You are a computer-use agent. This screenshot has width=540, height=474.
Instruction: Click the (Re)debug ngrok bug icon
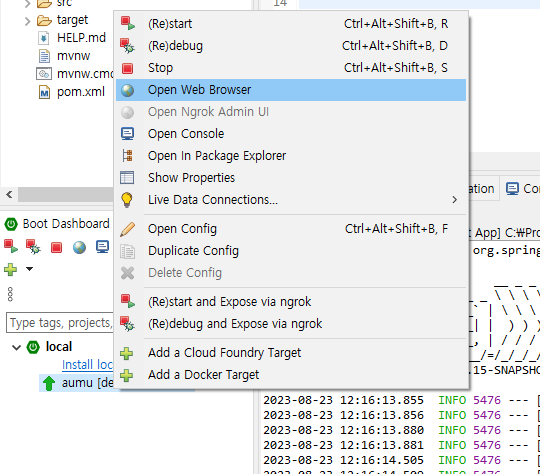127,324
